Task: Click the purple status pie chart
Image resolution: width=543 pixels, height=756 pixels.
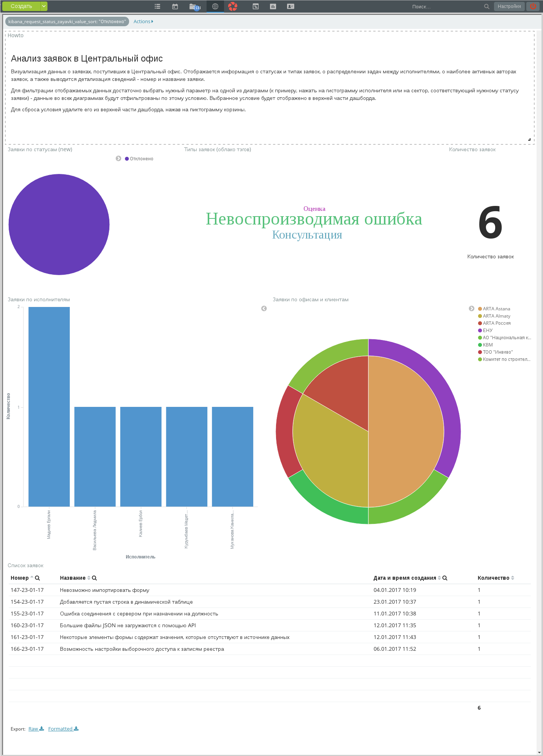Action: coord(59,225)
